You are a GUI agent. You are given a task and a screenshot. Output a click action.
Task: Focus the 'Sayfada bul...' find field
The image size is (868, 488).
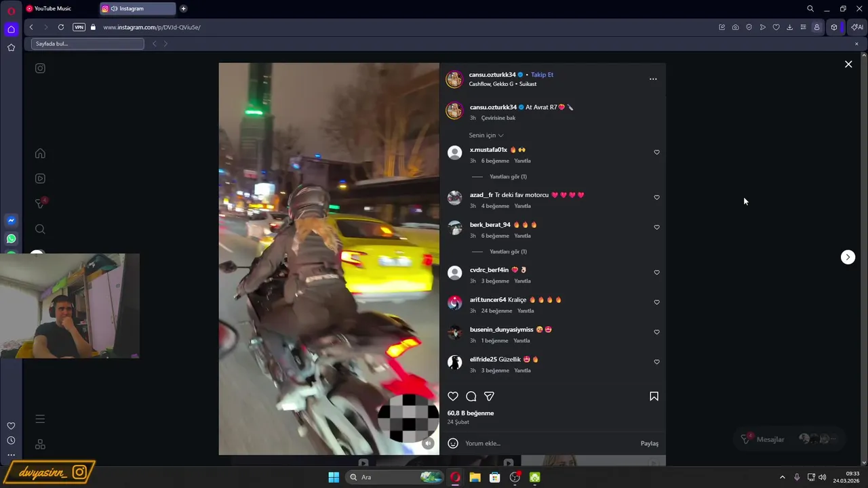coord(87,44)
